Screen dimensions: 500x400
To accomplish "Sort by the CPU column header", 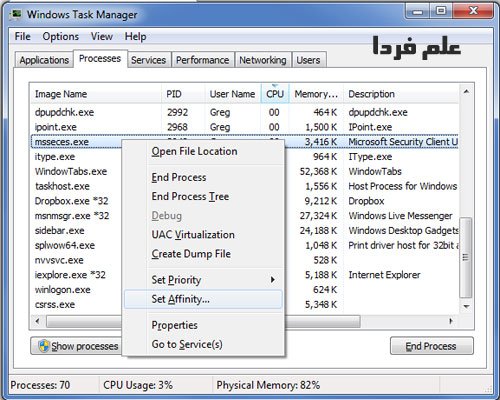I will pos(275,94).
